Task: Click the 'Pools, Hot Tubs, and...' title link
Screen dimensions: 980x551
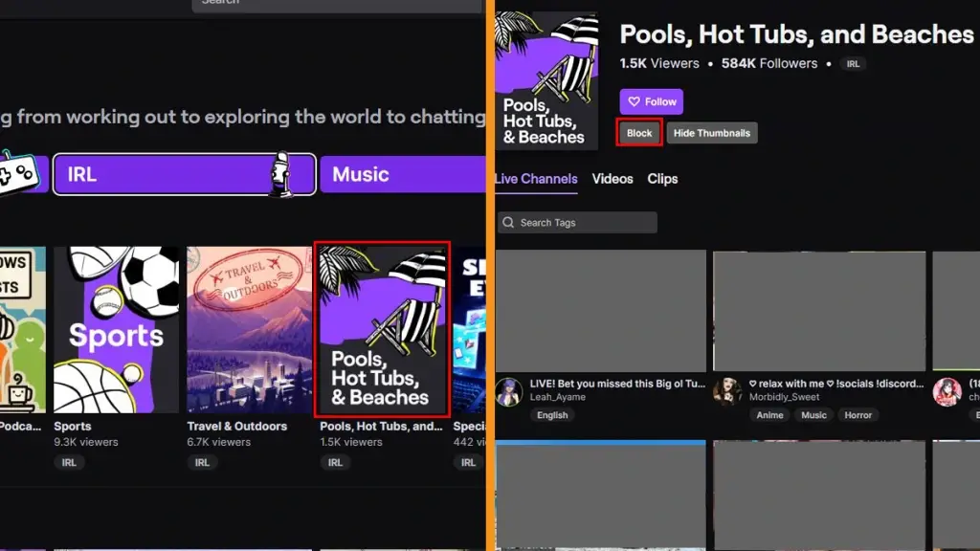Action: click(x=381, y=426)
